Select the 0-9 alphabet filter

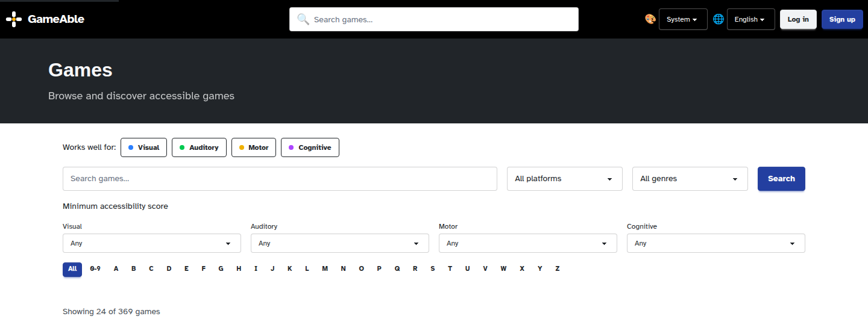pos(95,269)
